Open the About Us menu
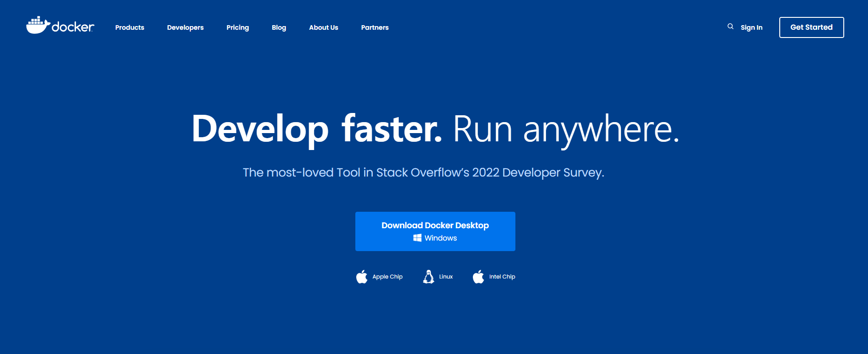This screenshot has width=868, height=354. tap(324, 27)
